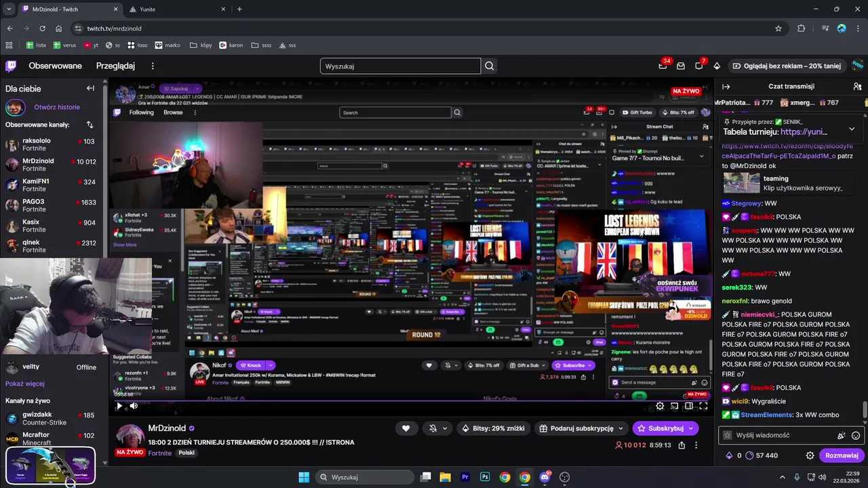This screenshot has height=488, width=868.
Task: Open the verus bookmark
Action: tap(65, 45)
